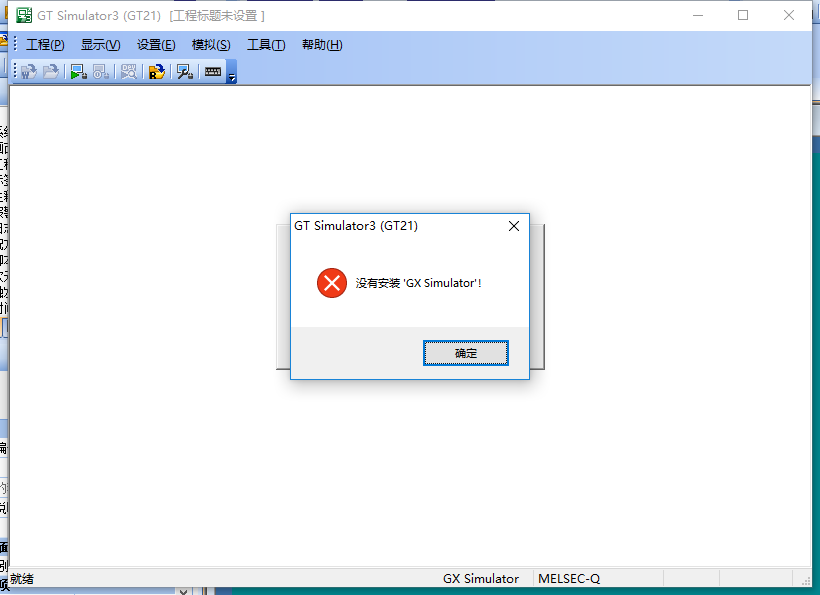Start simulation with green play icon

coord(78,72)
